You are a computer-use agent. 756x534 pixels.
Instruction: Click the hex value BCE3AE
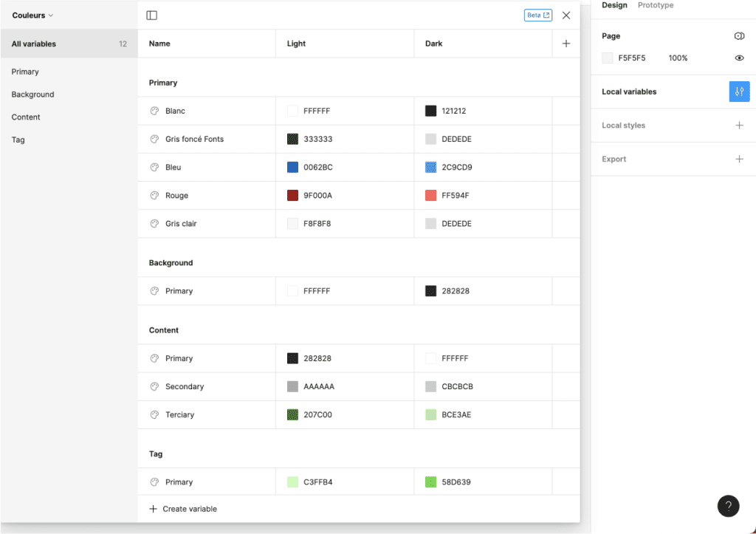click(456, 415)
